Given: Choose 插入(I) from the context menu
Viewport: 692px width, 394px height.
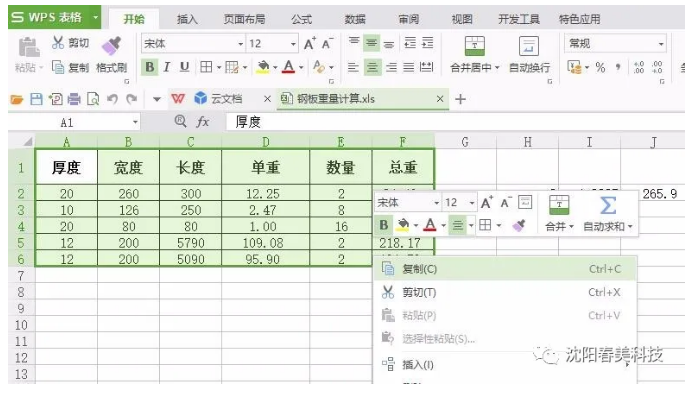Looking at the screenshot, I should click(504, 364).
